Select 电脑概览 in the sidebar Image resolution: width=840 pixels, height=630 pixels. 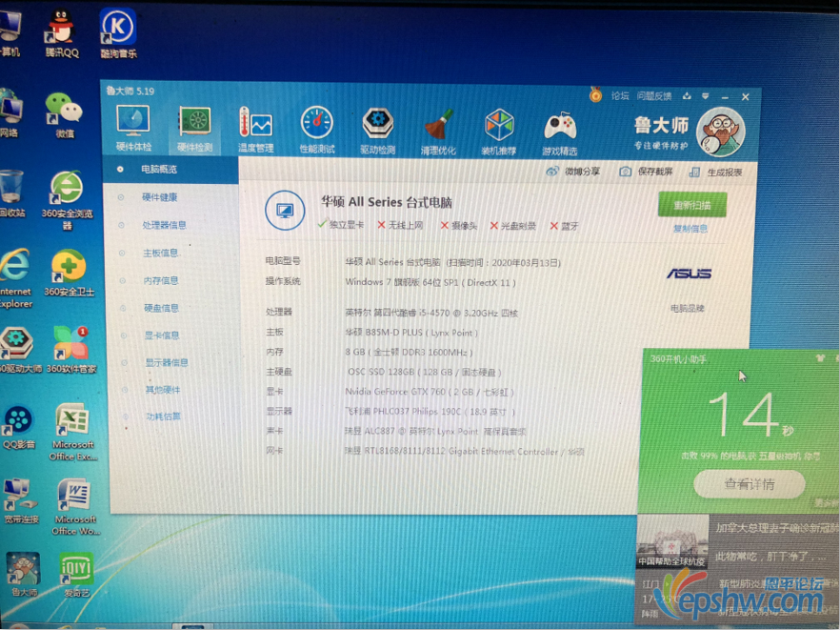tap(170, 170)
